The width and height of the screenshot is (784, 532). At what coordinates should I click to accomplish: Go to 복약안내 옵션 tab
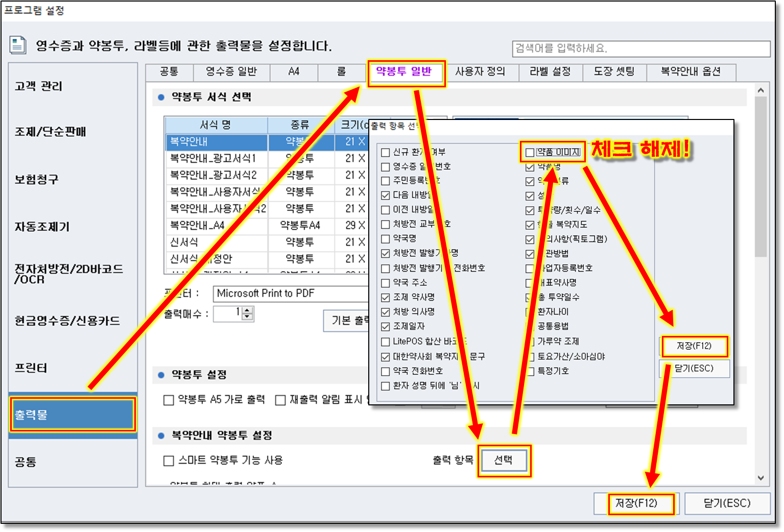click(691, 72)
